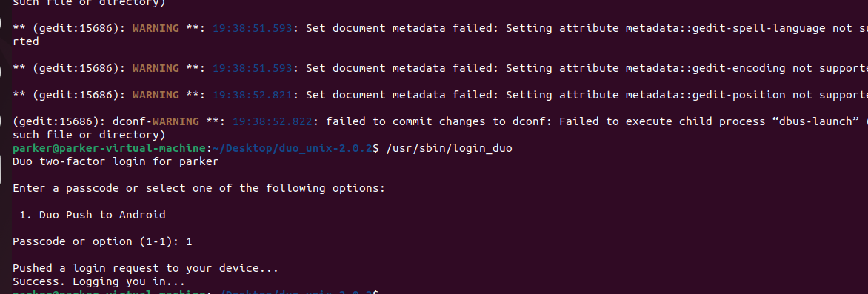Screen dimensions: 868x294
Task: Click the metadata::gedit-position attribute text
Action: tap(705, 95)
